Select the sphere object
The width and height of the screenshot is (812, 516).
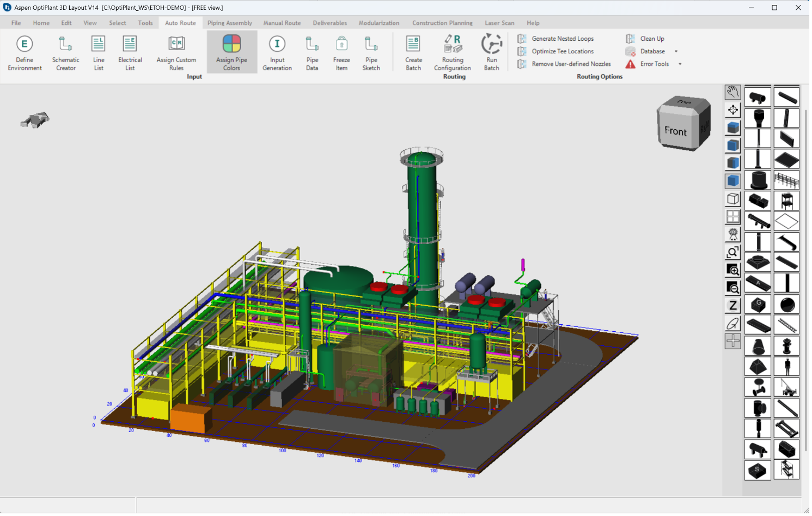pyautogui.click(x=786, y=305)
